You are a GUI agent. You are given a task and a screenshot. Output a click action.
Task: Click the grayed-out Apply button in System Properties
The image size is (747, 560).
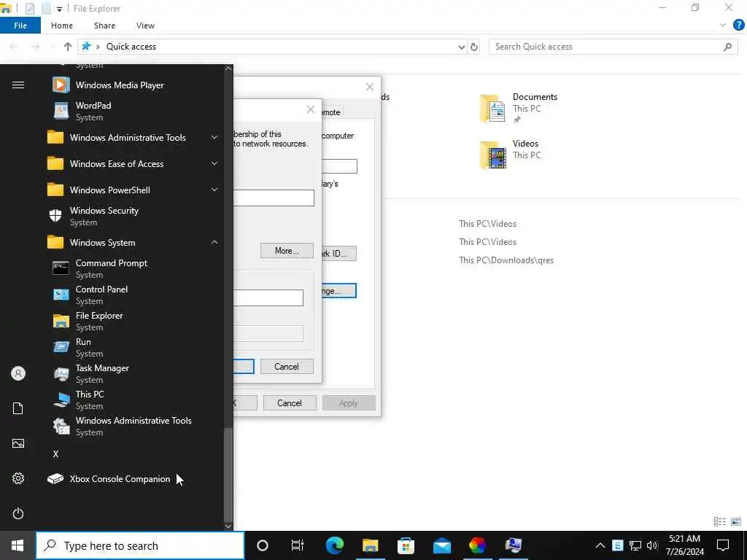349,402
